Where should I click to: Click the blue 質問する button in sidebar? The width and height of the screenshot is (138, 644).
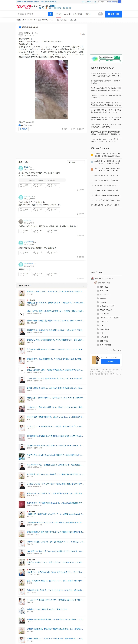pos(110,361)
